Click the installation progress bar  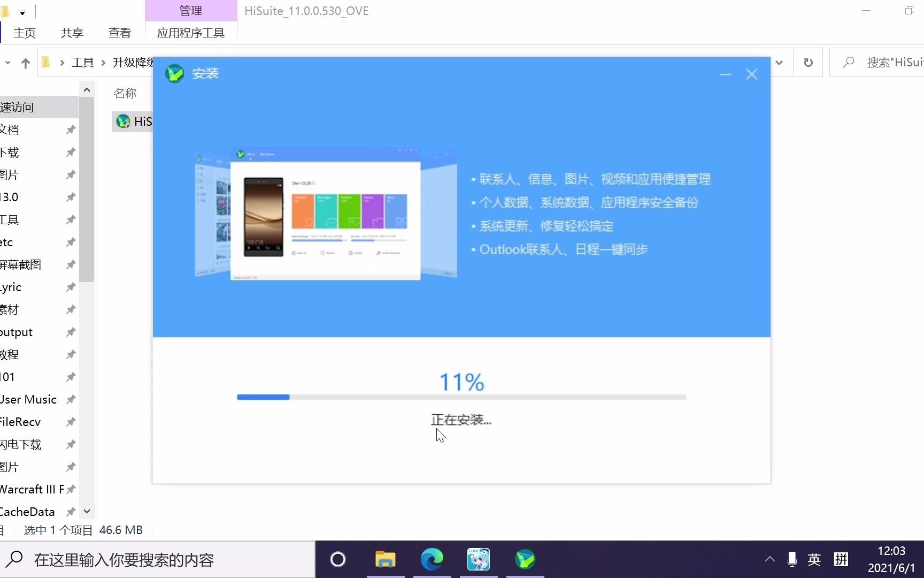(x=461, y=397)
